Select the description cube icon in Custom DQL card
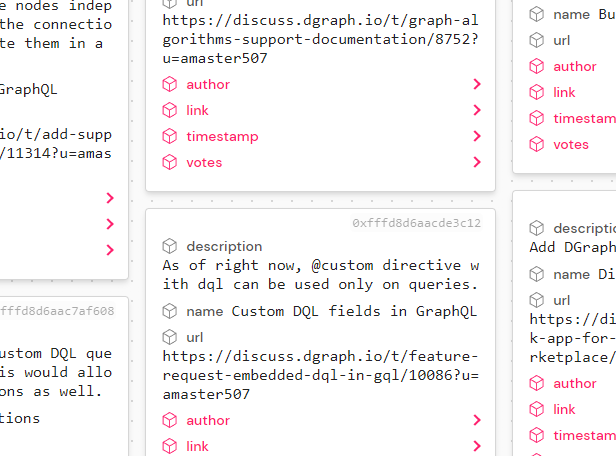 coord(170,246)
